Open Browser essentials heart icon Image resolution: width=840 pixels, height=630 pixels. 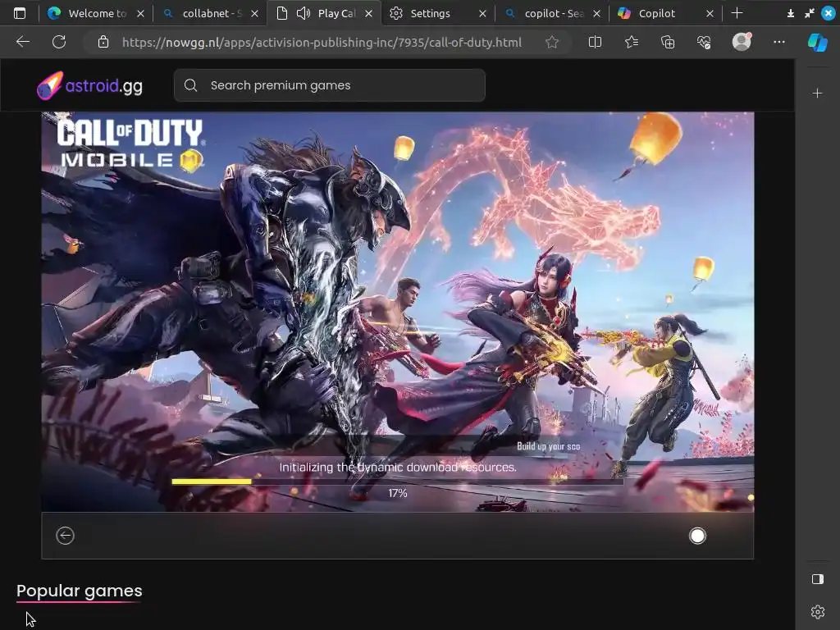coord(704,42)
